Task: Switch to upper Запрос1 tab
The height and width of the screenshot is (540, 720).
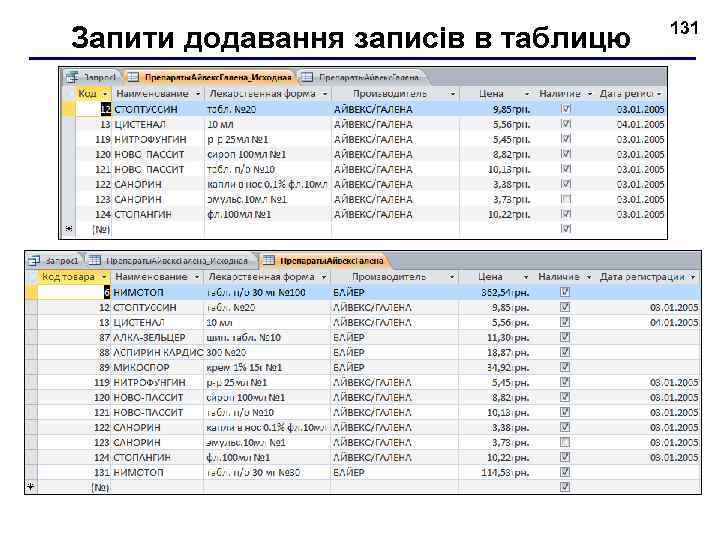Action: point(93,77)
